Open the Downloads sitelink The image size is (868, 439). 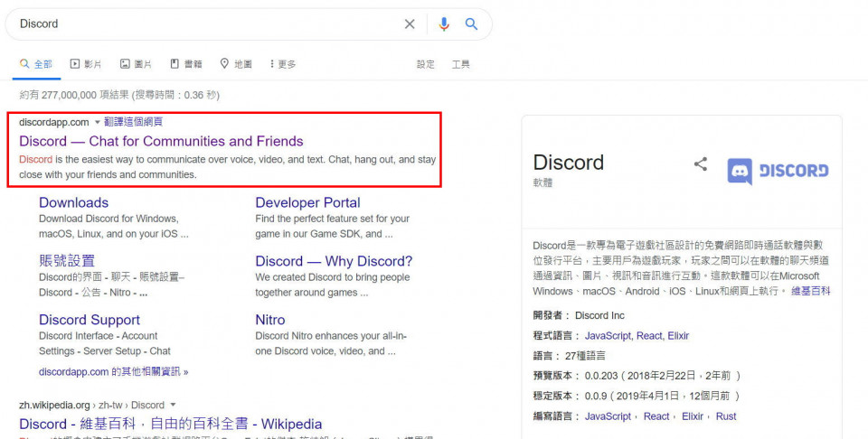[73, 202]
